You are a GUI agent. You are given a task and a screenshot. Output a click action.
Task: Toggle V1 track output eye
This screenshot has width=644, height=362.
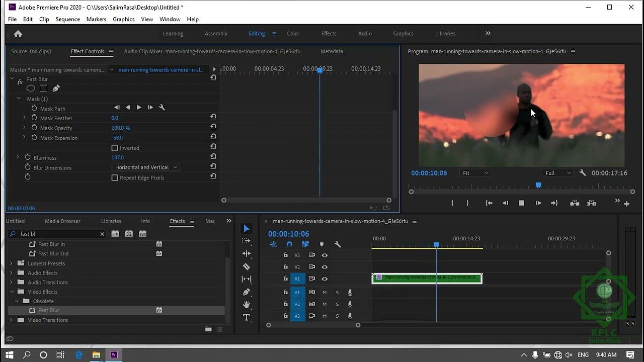coord(325,279)
